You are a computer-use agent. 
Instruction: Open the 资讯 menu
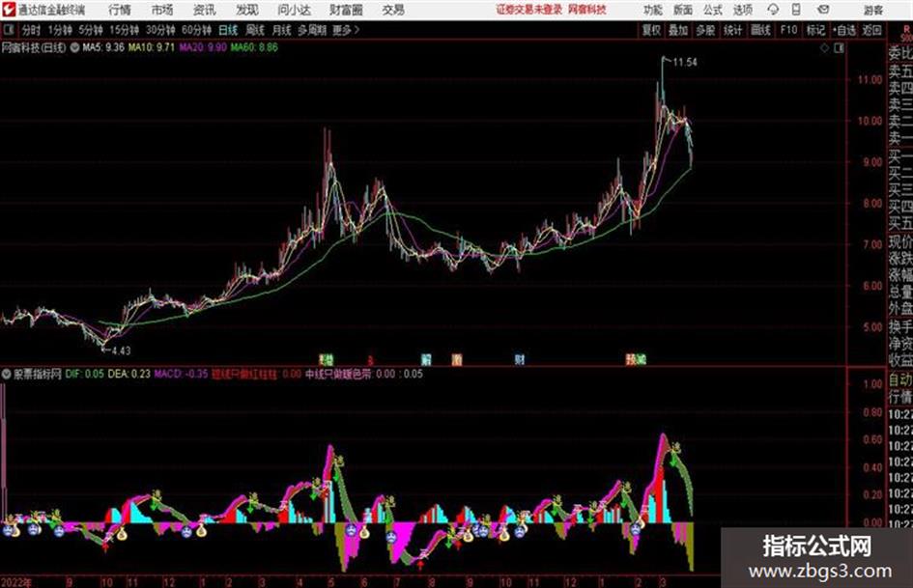pos(205,10)
